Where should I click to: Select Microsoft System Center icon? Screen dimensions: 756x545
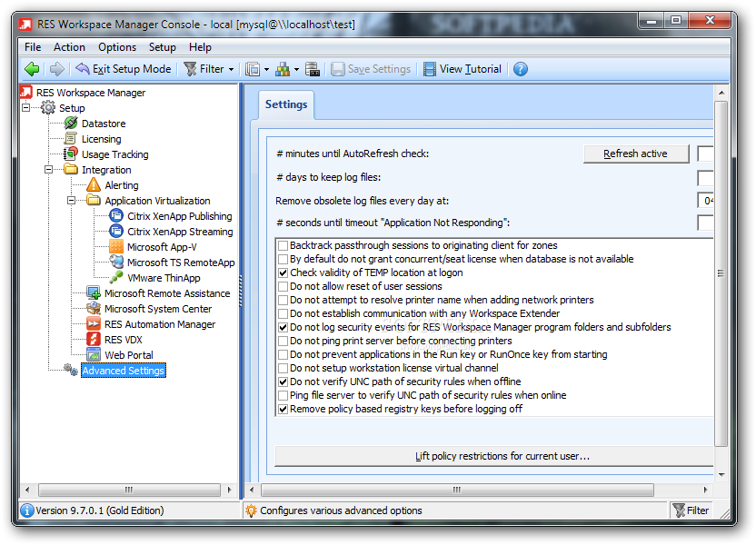pyautogui.click(x=94, y=308)
